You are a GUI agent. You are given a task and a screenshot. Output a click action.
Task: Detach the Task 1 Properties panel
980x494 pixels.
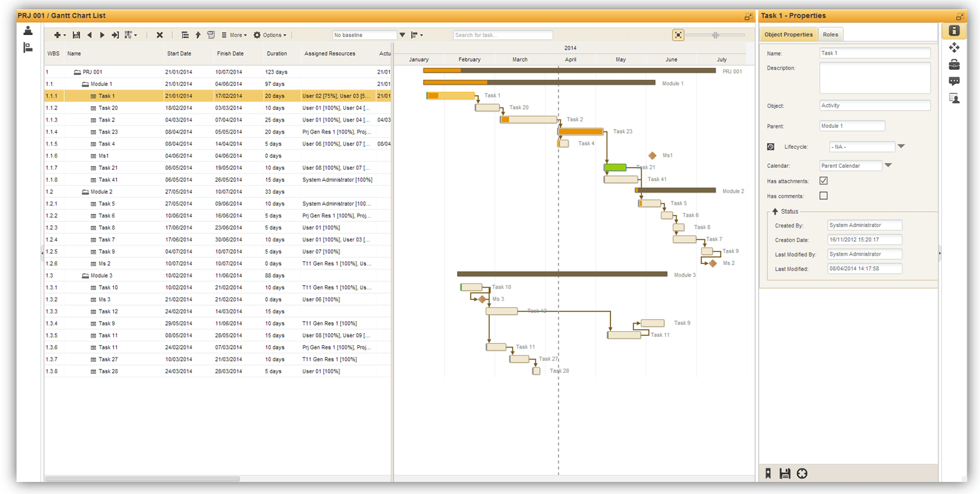tap(960, 16)
